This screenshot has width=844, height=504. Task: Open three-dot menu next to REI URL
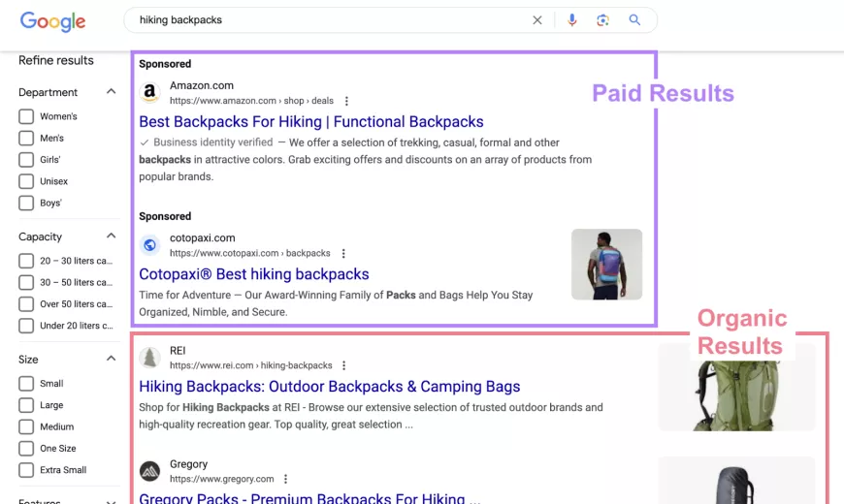[344, 365]
